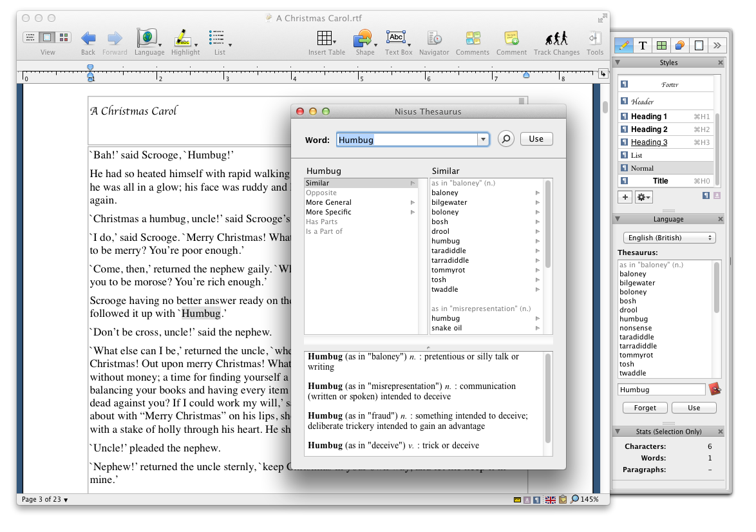The width and height of the screenshot is (756, 532).
Task: Apply the Title style
Action: [665, 181]
